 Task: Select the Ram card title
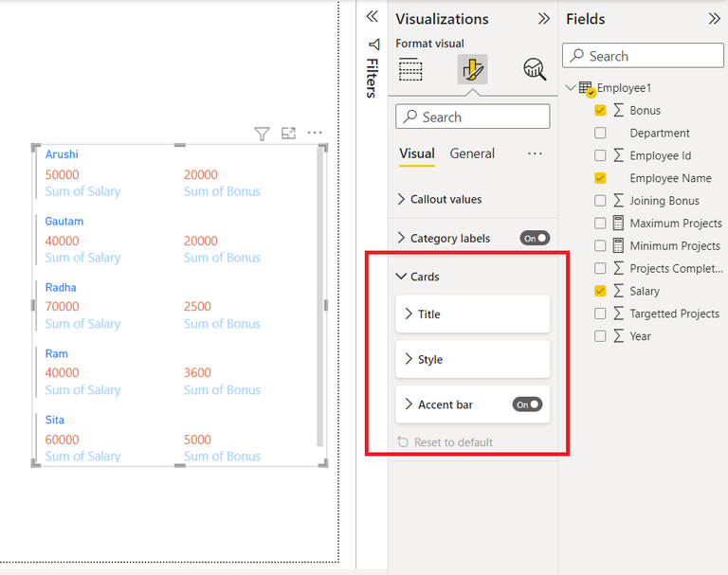(57, 353)
